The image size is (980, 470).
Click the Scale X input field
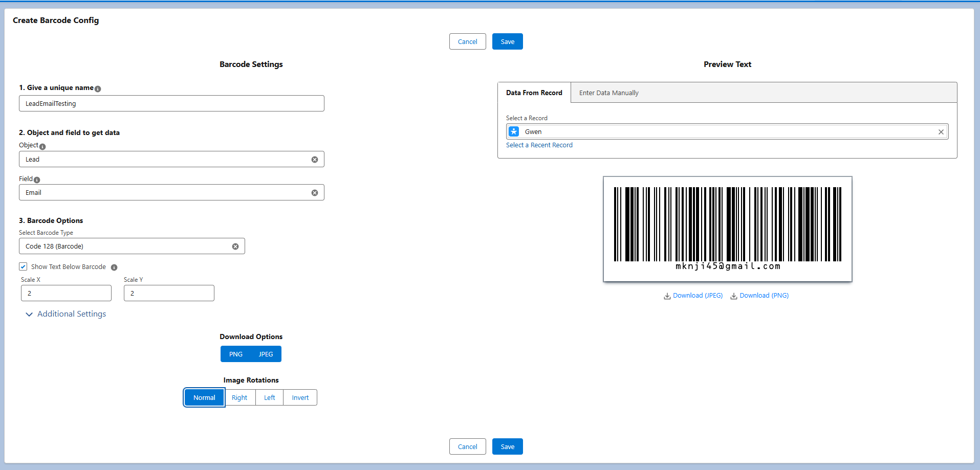[x=66, y=293]
